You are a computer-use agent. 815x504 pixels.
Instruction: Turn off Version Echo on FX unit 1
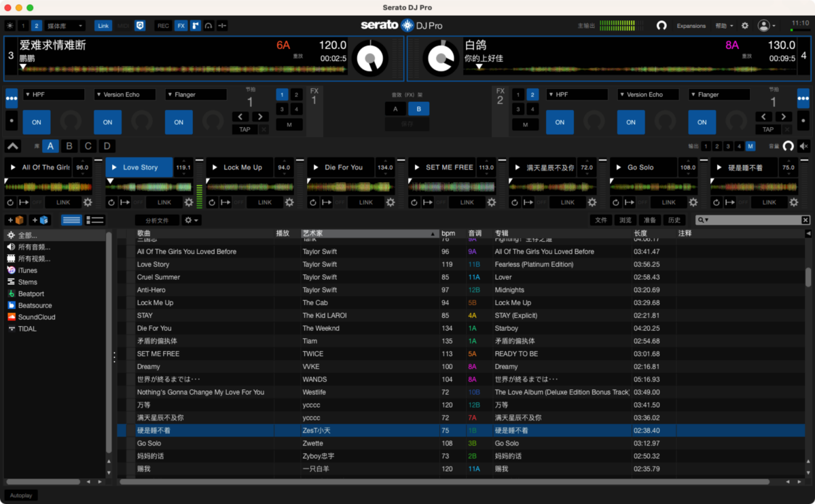[x=108, y=122]
